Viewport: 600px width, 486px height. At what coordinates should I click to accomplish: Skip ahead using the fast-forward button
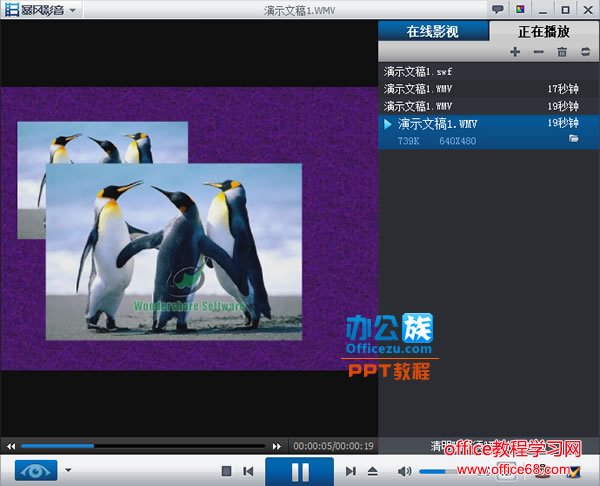[276, 446]
